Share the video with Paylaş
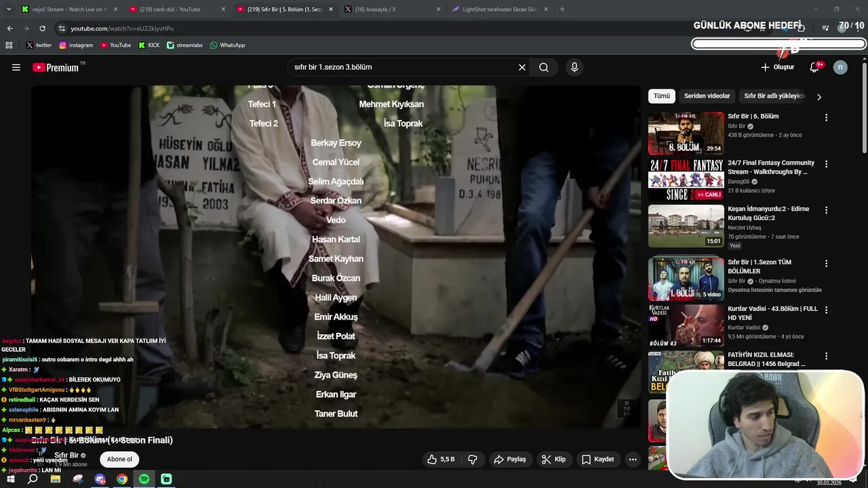This screenshot has width=868, height=488. pyautogui.click(x=510, y=459)
